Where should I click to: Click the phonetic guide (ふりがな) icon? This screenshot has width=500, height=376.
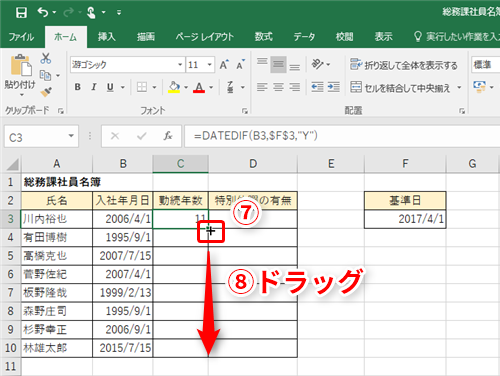(230, 87)
